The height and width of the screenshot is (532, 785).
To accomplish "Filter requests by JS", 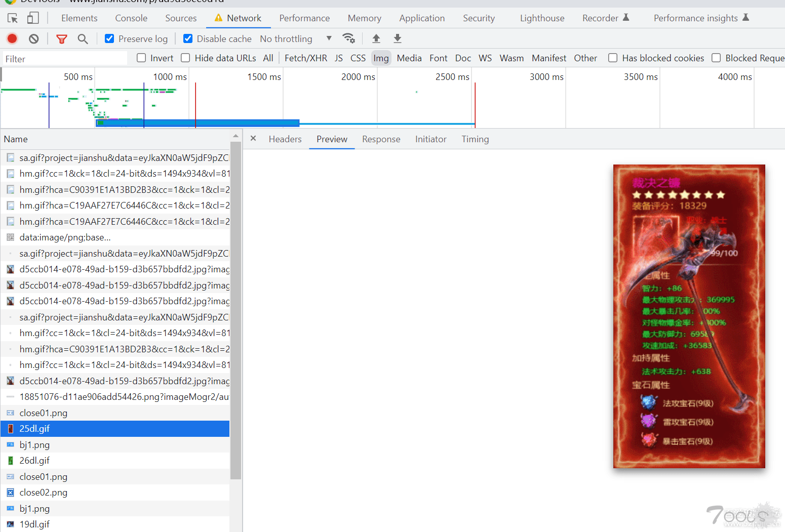I will pos(339,58).
